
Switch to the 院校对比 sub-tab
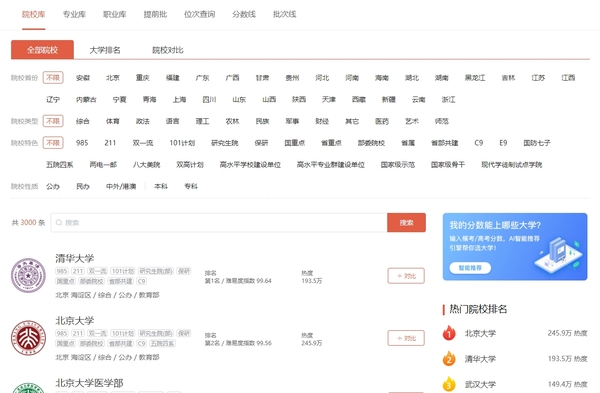pyautogui.click(x=168, y=50)
